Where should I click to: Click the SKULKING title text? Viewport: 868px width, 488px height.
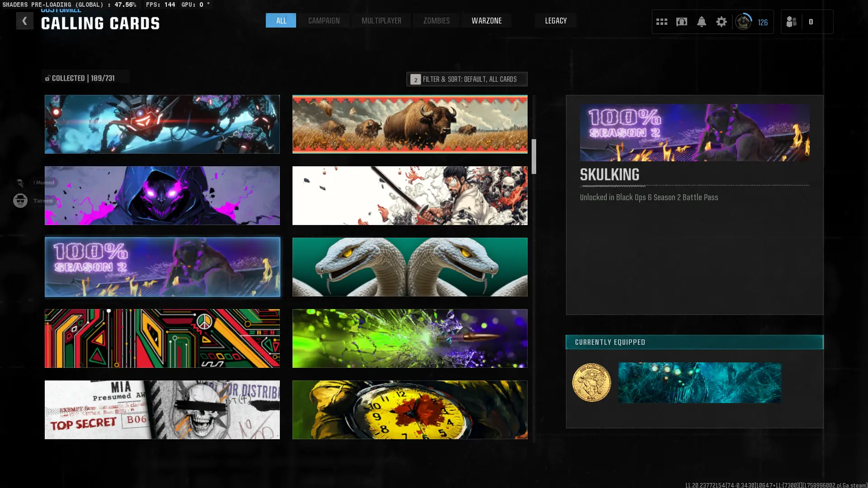point(609,174)
